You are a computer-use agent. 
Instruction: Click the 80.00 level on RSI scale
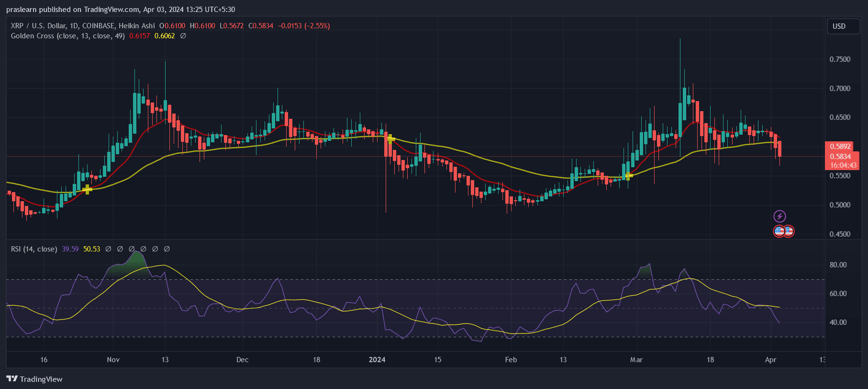tap(838, 265)
